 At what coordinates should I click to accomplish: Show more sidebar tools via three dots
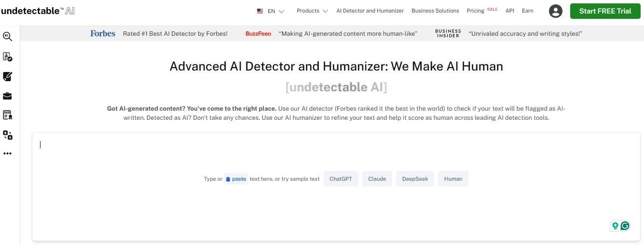pyautogui.click(x=7, y=154)
